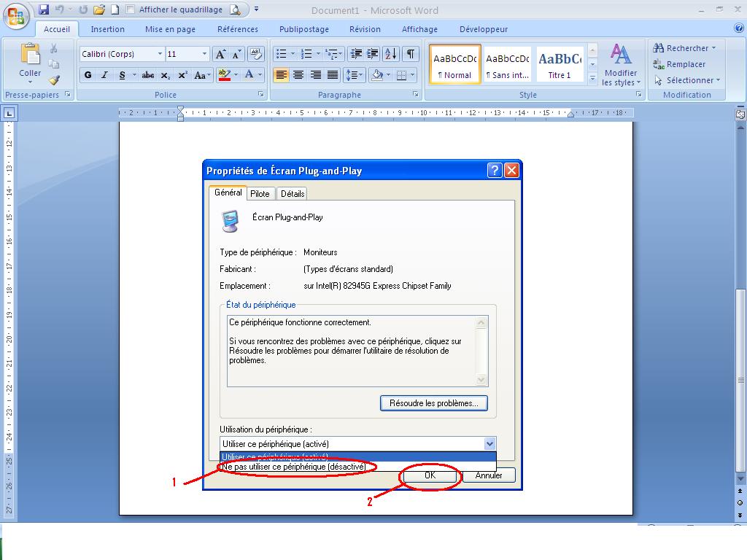747x560 pixels.
Task: Click the help question mark in the Propriétés dialog
Action: [x=495, y=170]
